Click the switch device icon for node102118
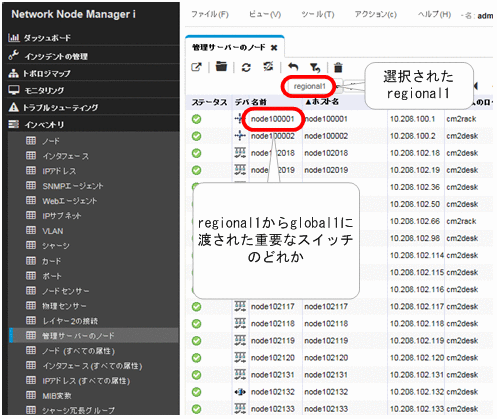Viewport: 497px width, 419px height. (x=240, y=323)
